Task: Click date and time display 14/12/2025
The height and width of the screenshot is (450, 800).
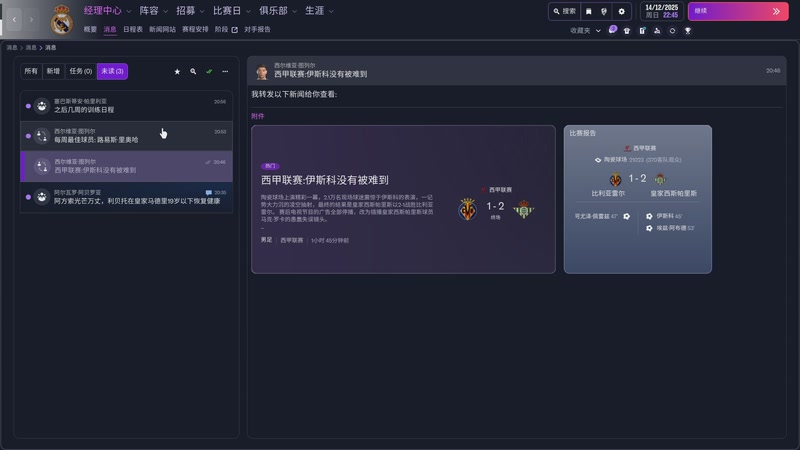Action: click(x=661, y=11)
